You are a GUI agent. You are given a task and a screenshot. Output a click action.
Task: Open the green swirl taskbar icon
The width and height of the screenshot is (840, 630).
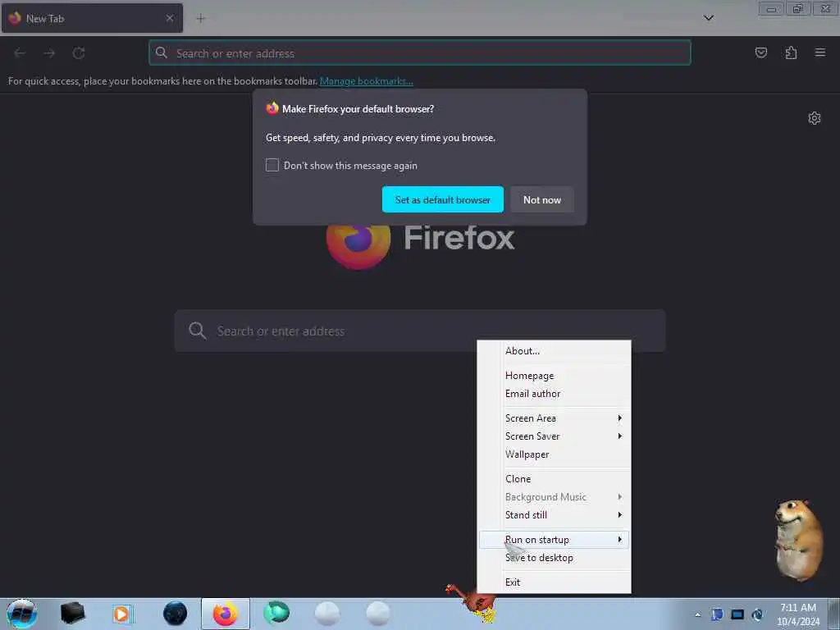point(276,614)
